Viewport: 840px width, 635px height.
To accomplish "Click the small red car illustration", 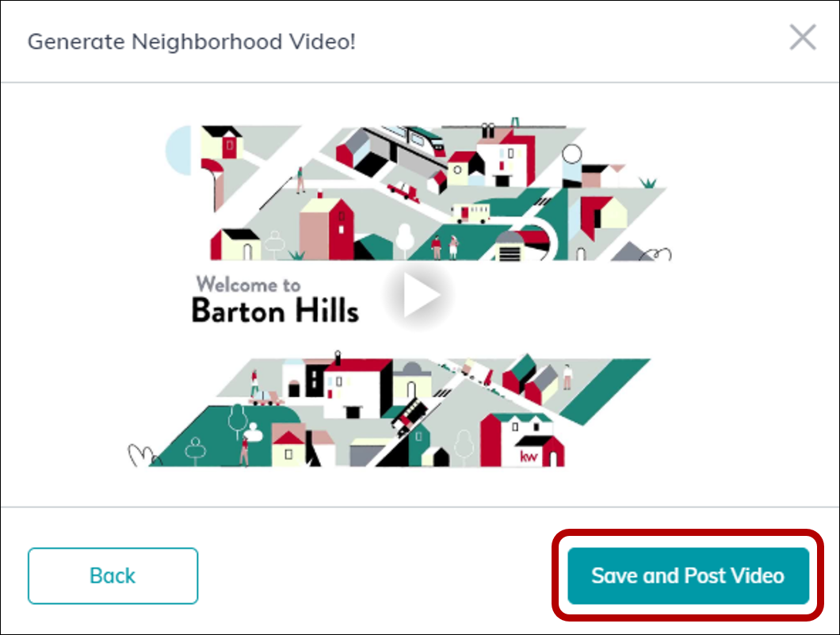I will [x=403, y=190].
